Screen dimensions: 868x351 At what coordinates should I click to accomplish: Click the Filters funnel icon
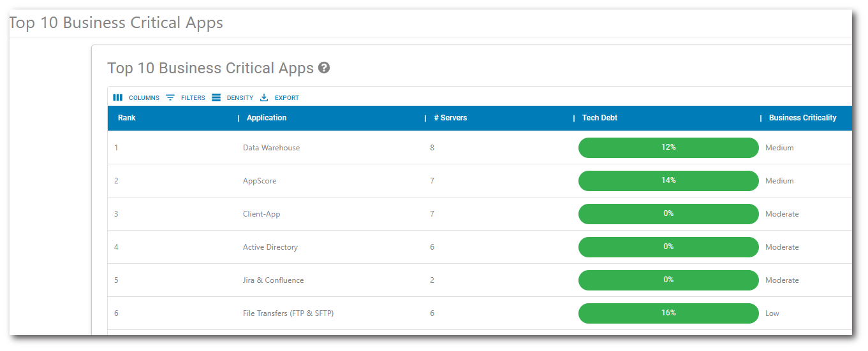click(x=170, y=97)
